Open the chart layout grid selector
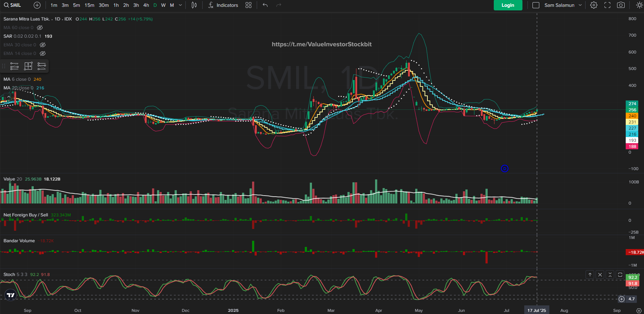 pos(248,5)
